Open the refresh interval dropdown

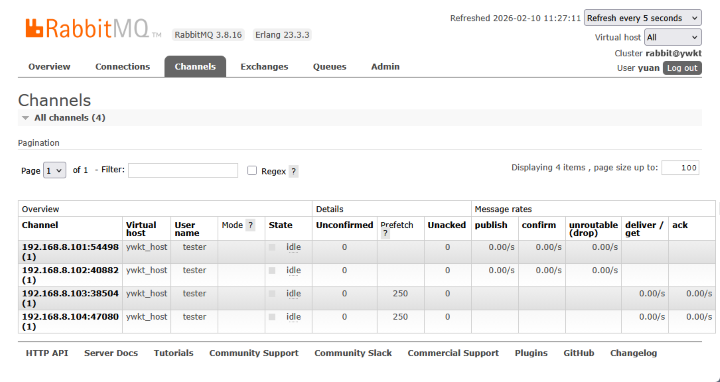coord(642,18)
